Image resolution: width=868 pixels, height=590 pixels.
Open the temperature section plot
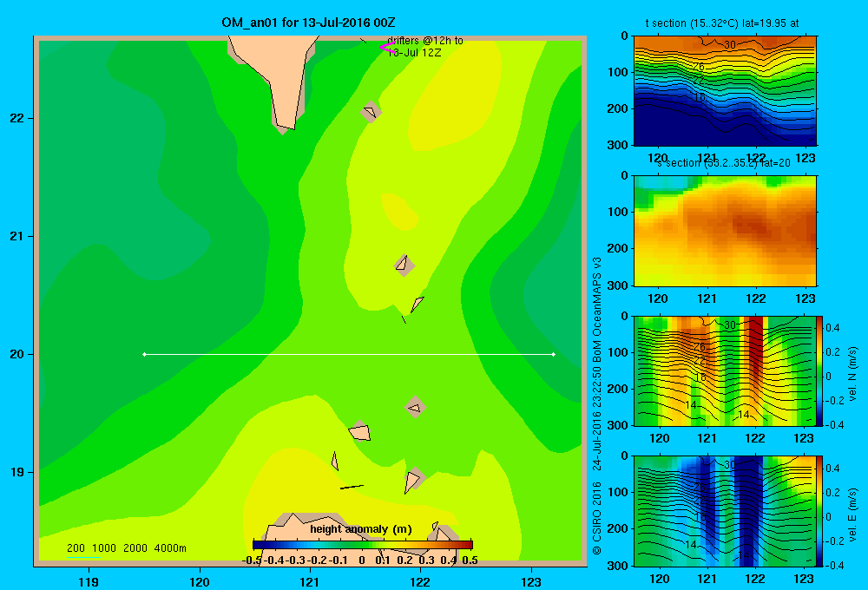coord(725,90)
